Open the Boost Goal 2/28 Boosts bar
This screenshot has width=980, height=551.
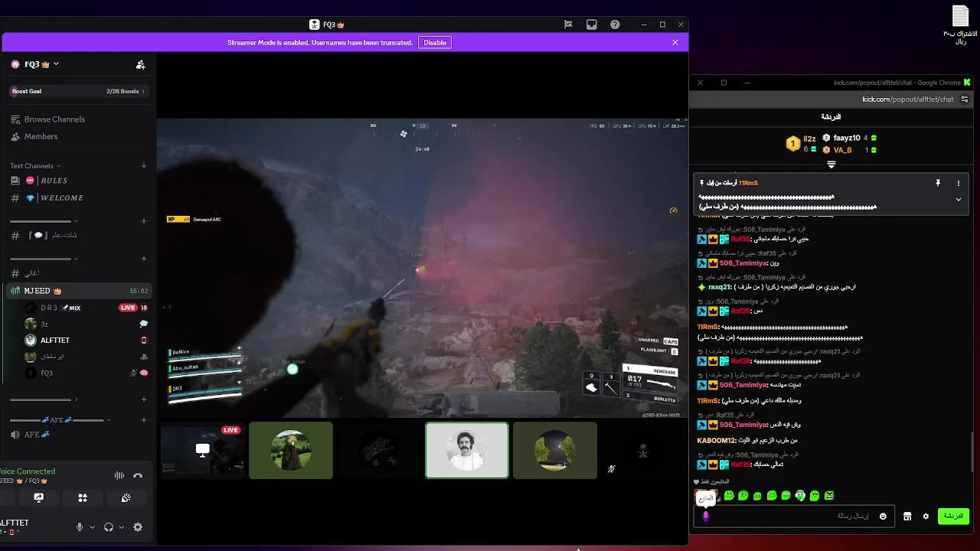[x=77, y=91]
